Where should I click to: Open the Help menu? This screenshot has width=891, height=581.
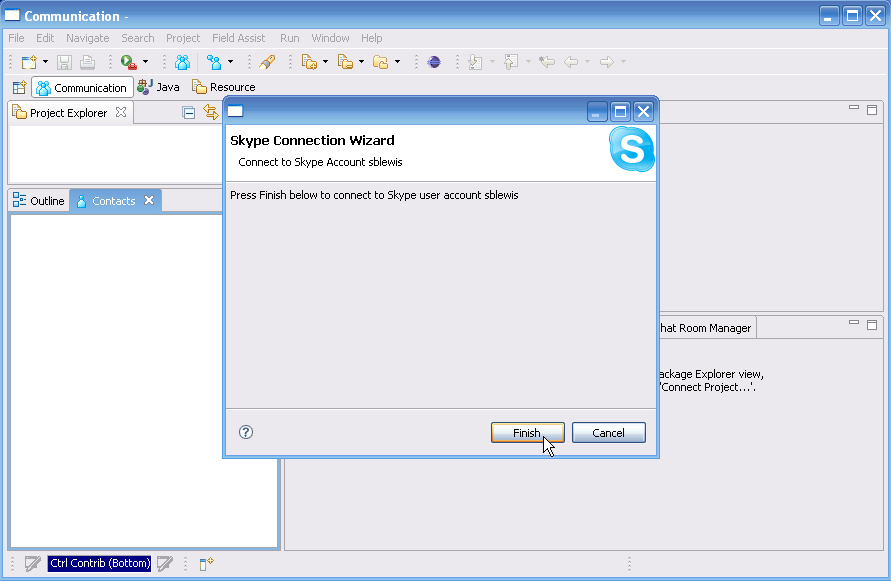click(372, 38)
